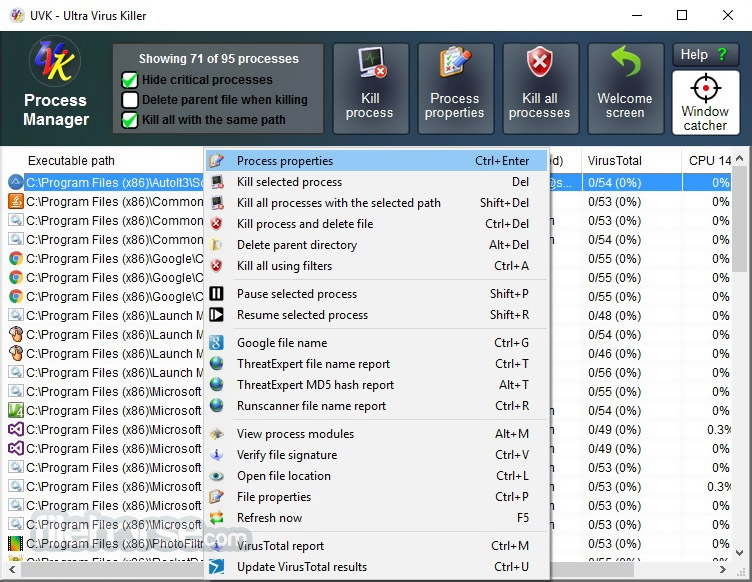The width and height of the screenshot is (752, 582).
Task: Toggle Kill all with the same path
Action: [129, 120]
